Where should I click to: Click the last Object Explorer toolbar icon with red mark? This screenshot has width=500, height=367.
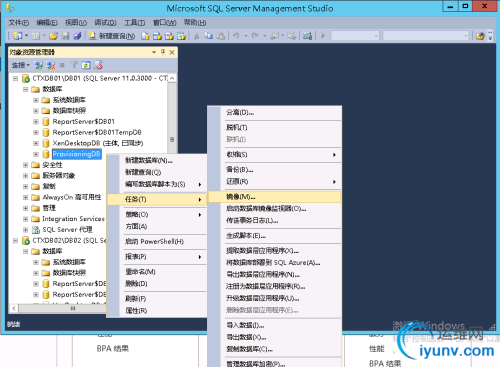(x=98, y=65)
